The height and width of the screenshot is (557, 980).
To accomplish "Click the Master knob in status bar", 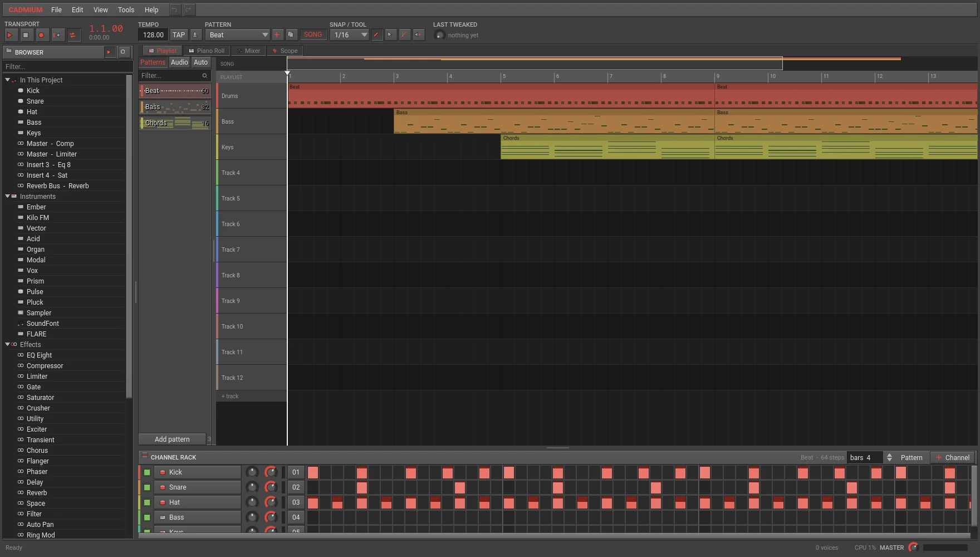I will [x=913, y=548].
